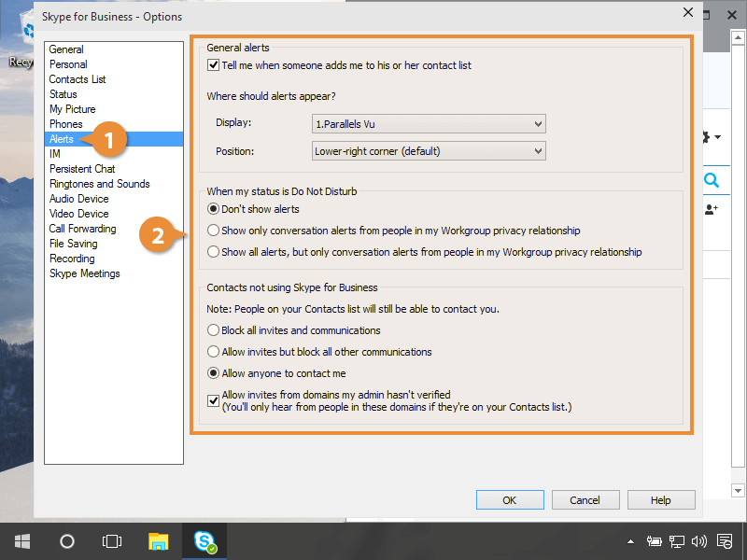Select 'Show only conversation alerts' radio button

pyautogui.click(x=214, y=231)
